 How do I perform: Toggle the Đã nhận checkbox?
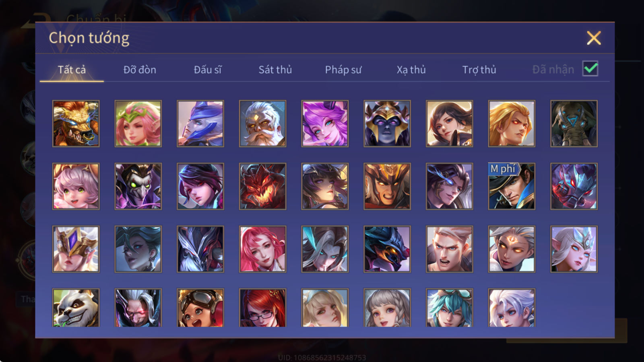[590, 69]
